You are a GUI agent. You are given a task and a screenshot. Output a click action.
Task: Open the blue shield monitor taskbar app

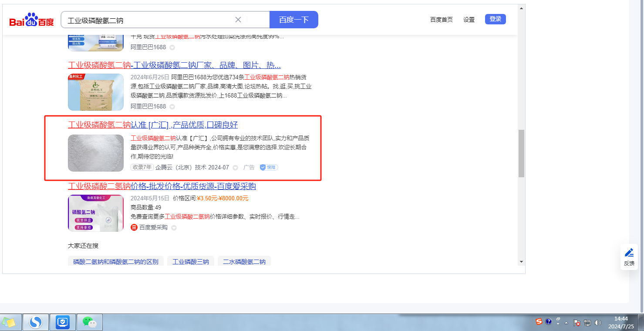click(63, 322)
